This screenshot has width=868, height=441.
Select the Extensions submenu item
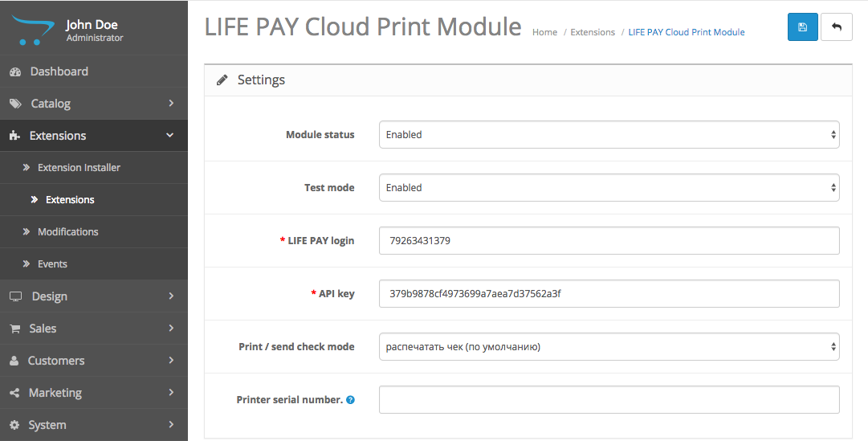coord(94,199)
